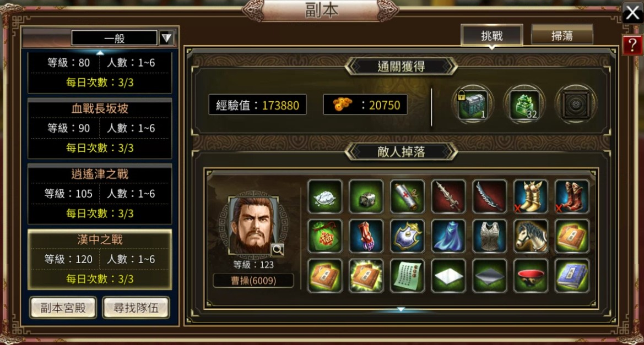Click the red bowl drop item
Viewport: 644px width, 345px height.
(x=531, y=276)
